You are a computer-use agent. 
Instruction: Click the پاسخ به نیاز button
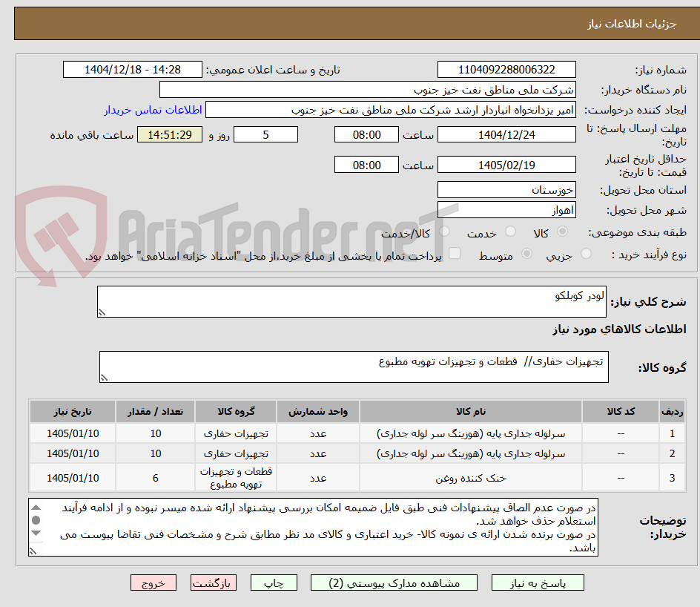click(x=538, y=583)
